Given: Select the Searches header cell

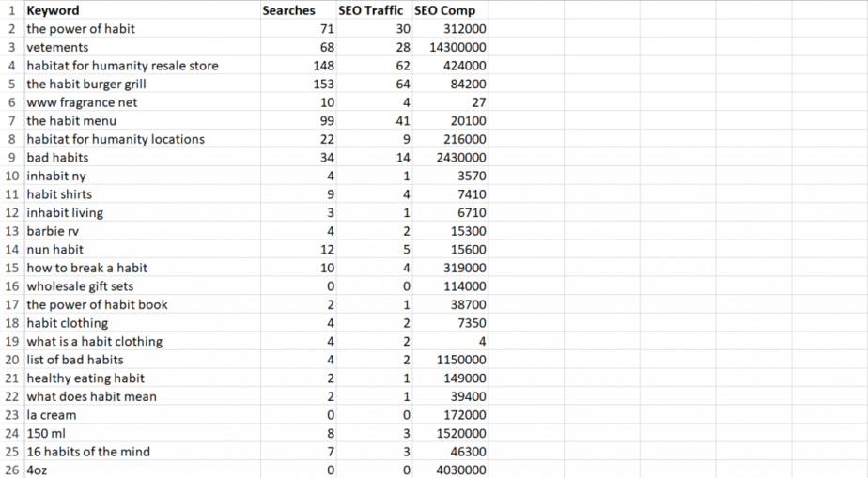Looking at the screenshot, I should tap(299, 10).
